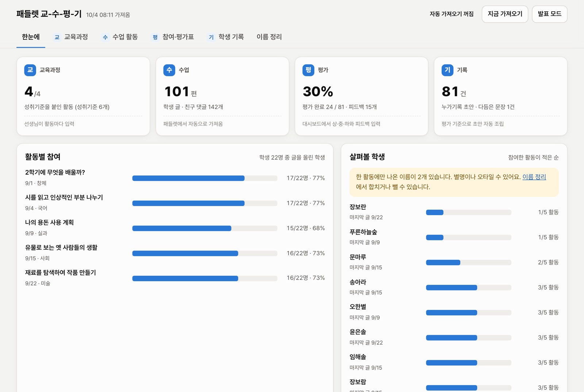Select activity 유물로 보는 옛 사람들의 생활

pyautogui.click(x=61, y=247)
